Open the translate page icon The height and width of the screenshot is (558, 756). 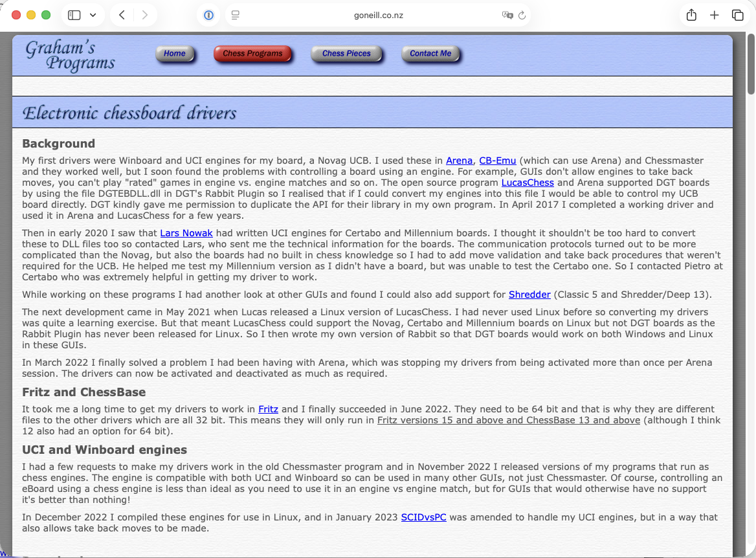(507, 15)
